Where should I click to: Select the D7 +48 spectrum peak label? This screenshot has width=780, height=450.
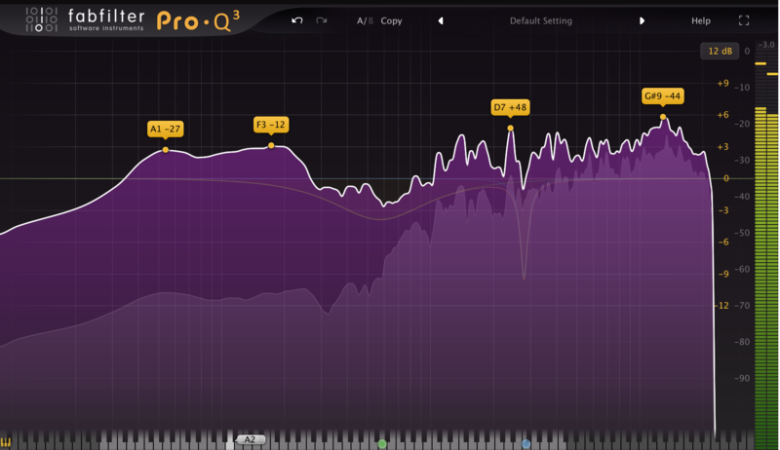tap(510, 107)
